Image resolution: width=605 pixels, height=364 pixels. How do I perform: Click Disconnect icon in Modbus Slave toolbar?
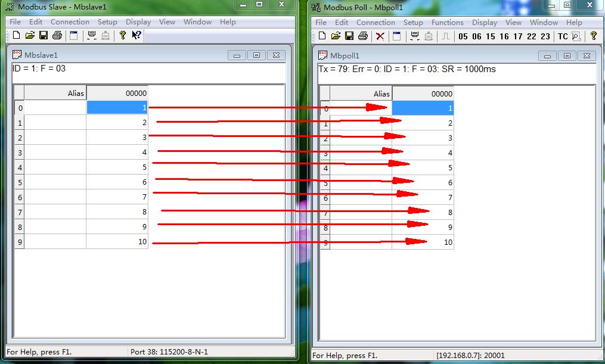(x=106, y=36)
